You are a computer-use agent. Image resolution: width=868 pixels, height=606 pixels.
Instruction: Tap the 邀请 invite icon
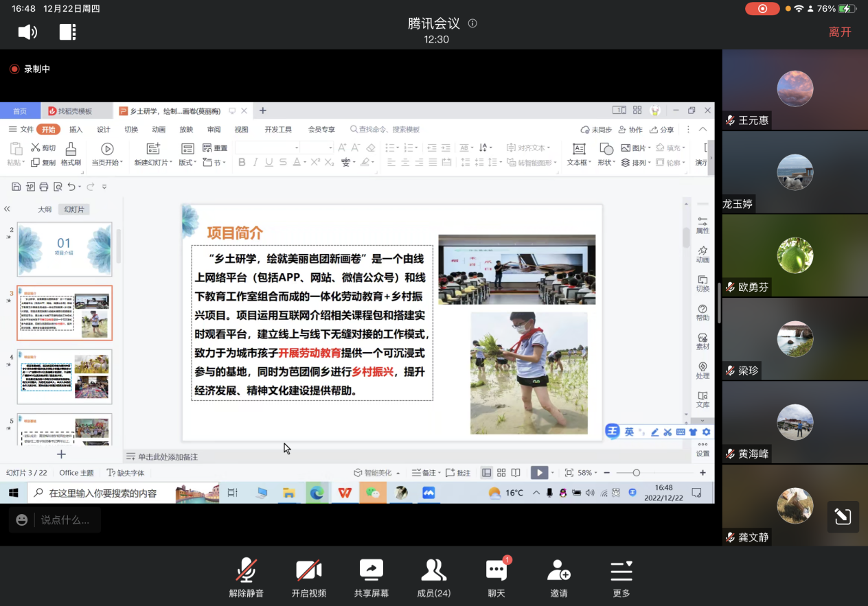[x=558, y=570]
